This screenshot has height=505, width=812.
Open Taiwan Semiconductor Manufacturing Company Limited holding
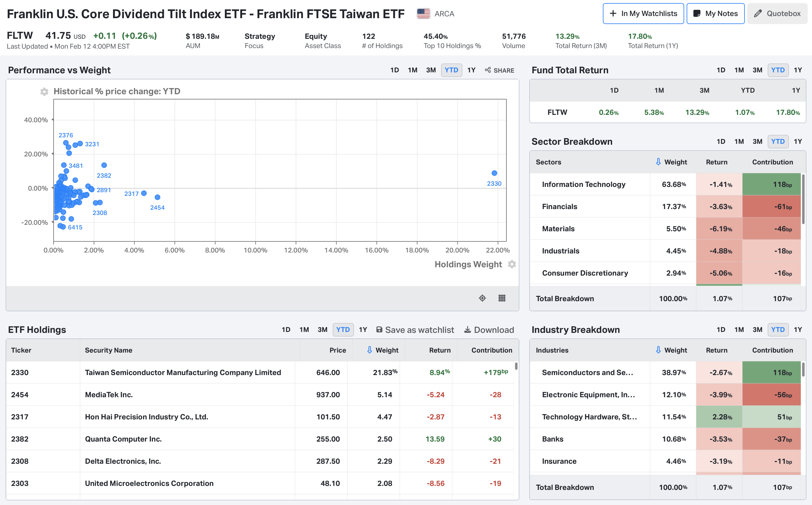(183, 372)
